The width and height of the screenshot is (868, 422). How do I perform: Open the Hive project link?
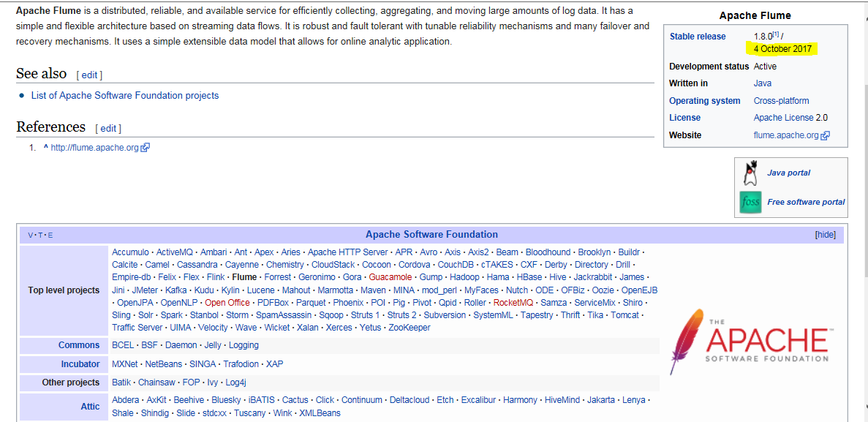557,277
